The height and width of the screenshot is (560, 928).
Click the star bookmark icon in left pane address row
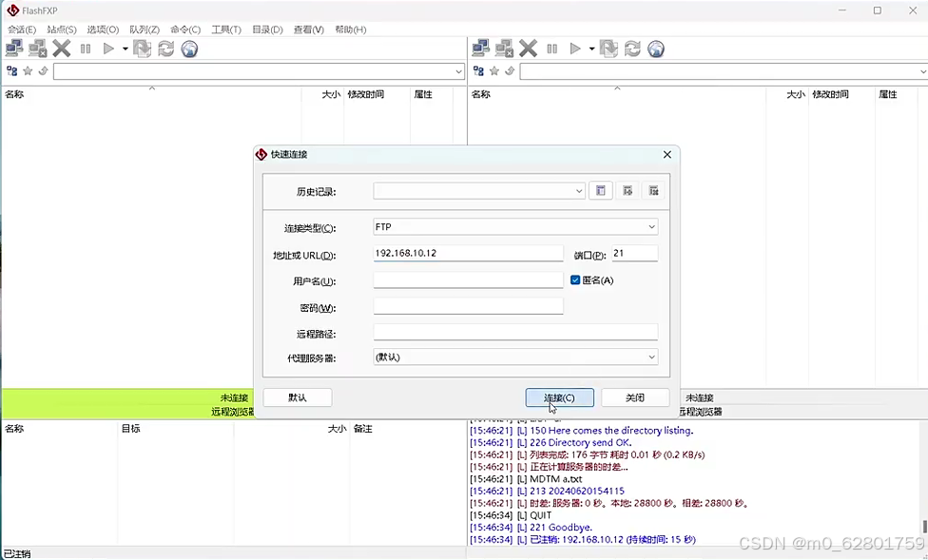(x=28, y=71)
